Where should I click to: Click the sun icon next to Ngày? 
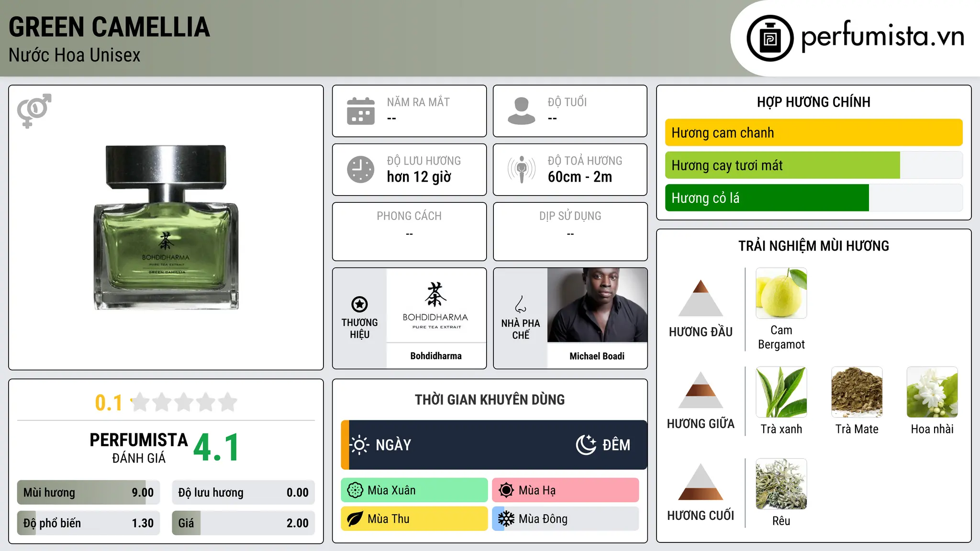coord(359,445)
